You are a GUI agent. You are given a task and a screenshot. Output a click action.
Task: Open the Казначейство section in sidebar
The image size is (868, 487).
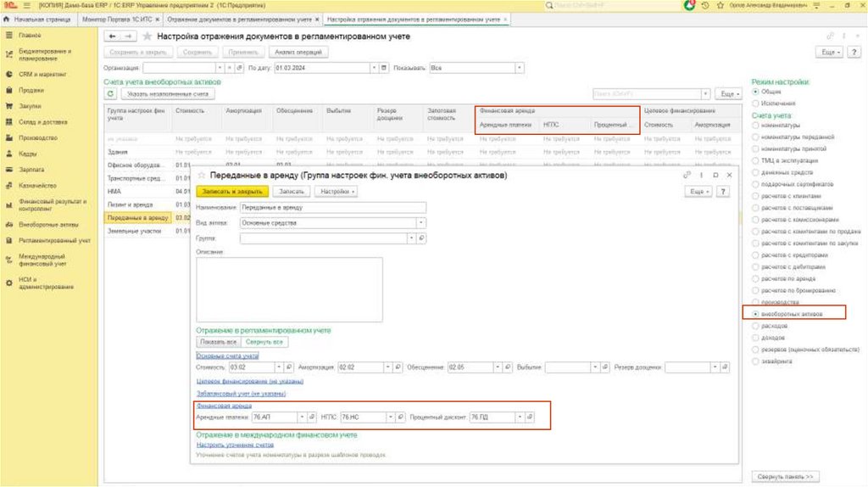click(37, 185)
